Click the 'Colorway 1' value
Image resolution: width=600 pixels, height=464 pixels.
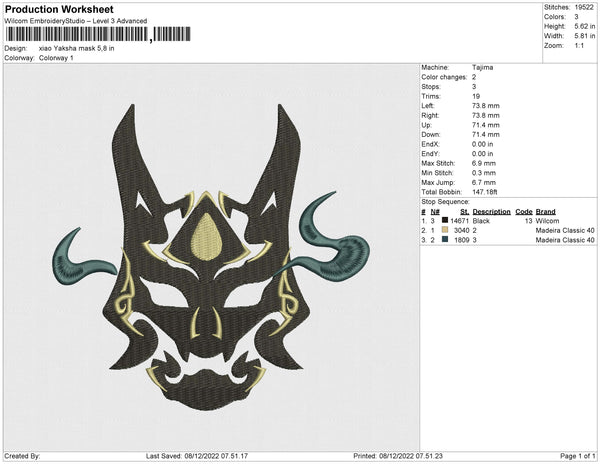(56, 58)
